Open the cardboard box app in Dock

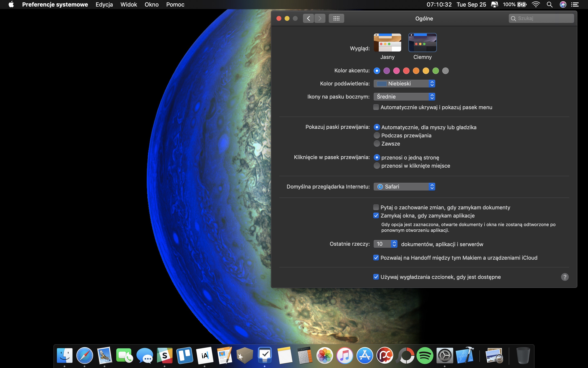[x=245, y=356]
